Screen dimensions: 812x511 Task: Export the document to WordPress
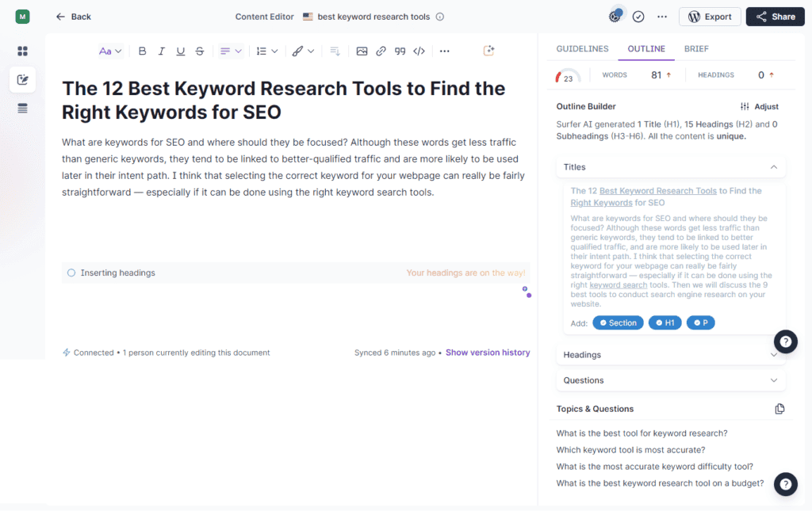coord(710,16)
